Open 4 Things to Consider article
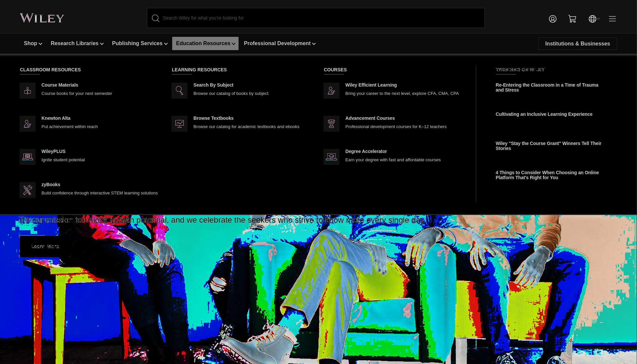This screenshot has width=637, height=364. tap(547, 175)
